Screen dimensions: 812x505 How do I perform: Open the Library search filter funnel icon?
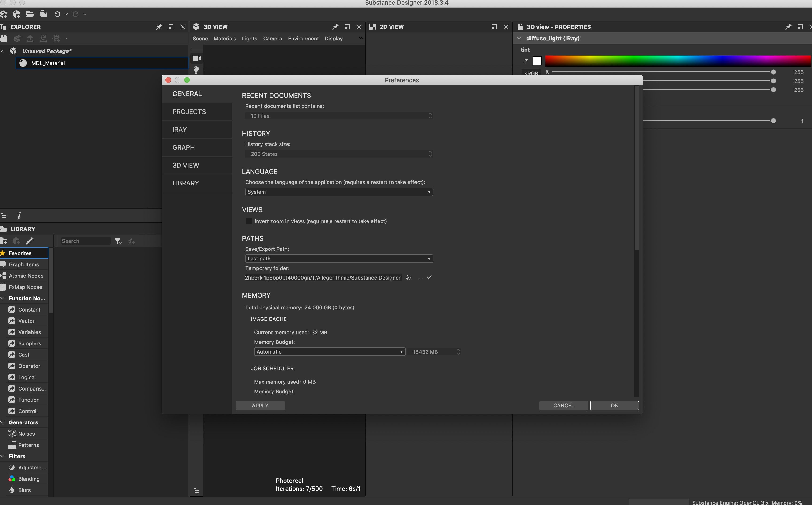(118, 241)
